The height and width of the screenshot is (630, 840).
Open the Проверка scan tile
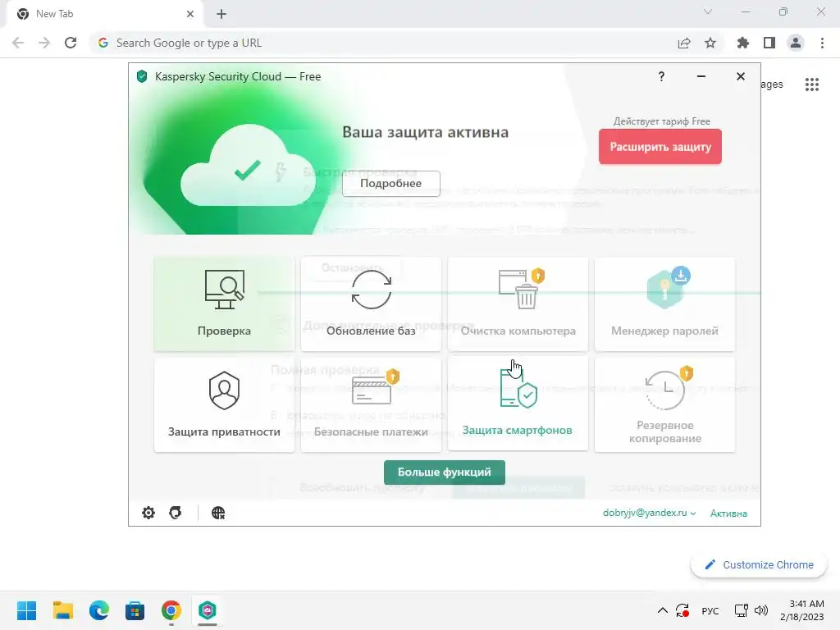pyautogui.click(x=224, y=304)
